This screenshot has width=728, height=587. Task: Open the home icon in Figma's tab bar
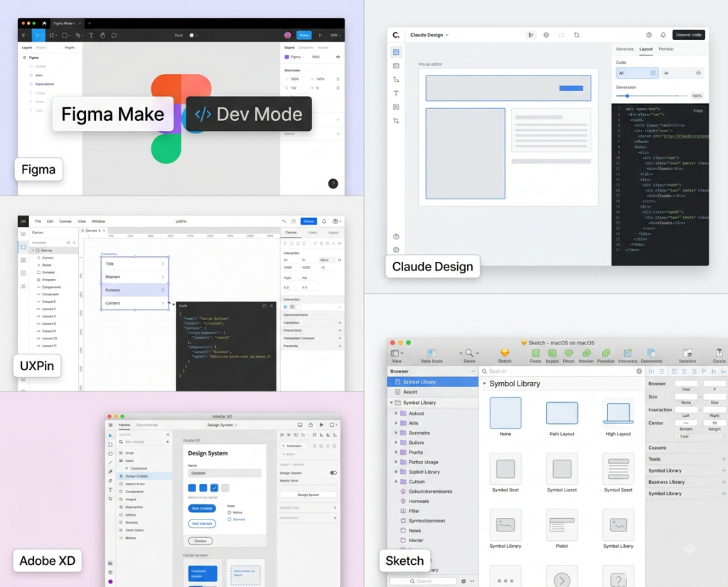pyautogui.click(x=44, y=23)
